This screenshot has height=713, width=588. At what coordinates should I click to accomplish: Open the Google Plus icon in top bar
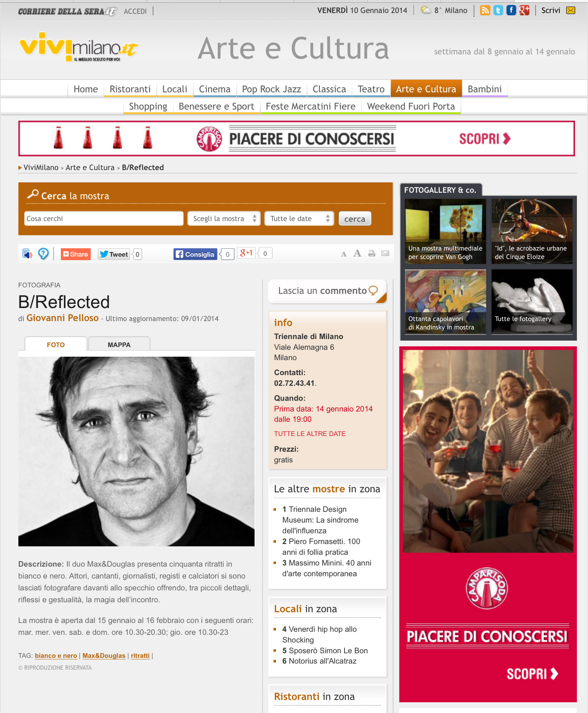(x=524, y=10)
